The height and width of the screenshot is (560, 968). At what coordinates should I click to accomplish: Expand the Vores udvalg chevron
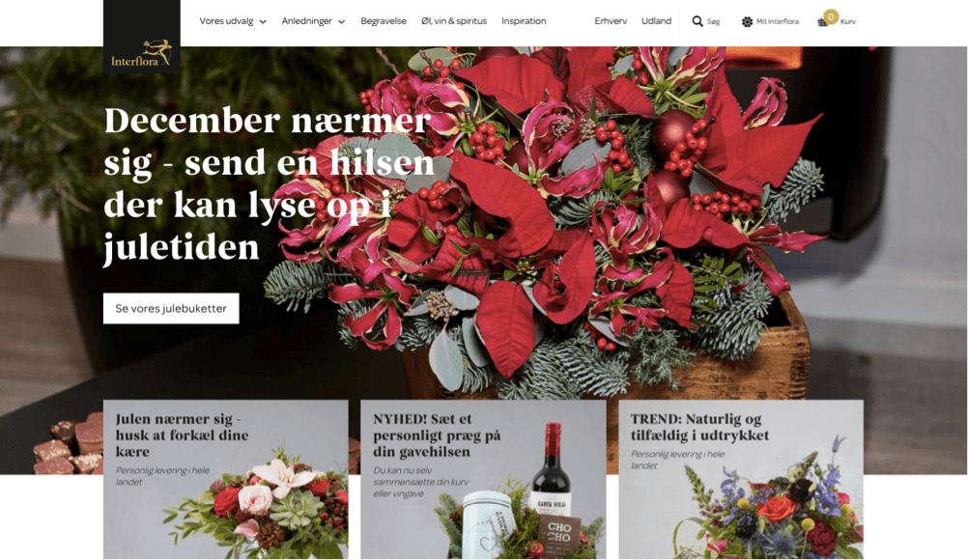point(263,21)
